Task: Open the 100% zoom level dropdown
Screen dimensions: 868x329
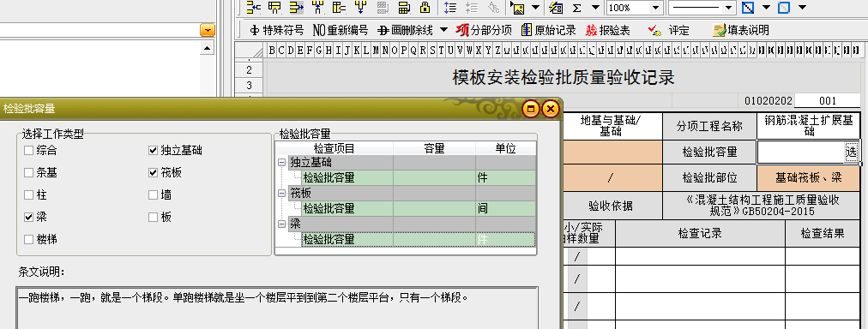Action: pos(655,8)
